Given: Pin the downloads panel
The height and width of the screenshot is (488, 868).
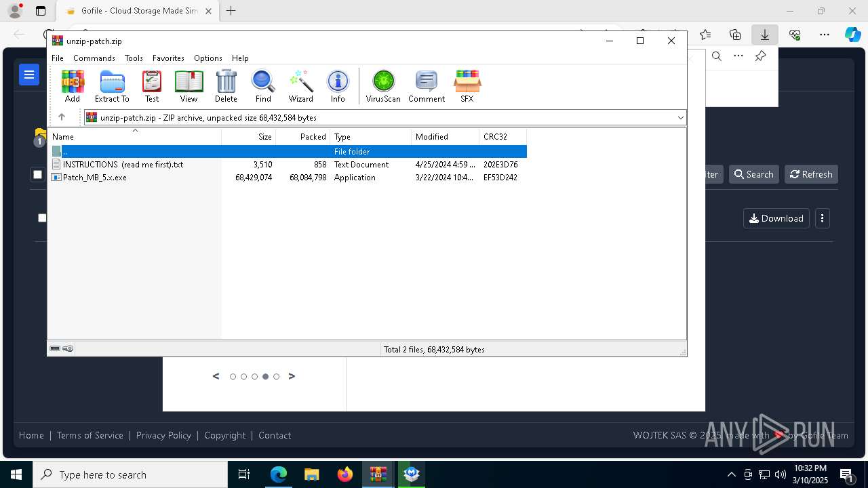Looking at the screenshot, I should click(761, 56).
